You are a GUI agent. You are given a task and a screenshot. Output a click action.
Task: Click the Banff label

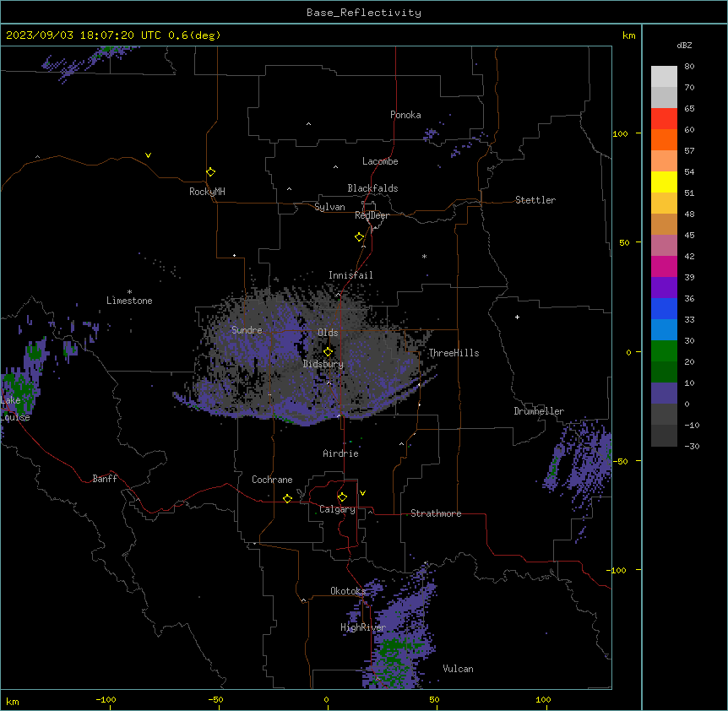tap(105, 479)
